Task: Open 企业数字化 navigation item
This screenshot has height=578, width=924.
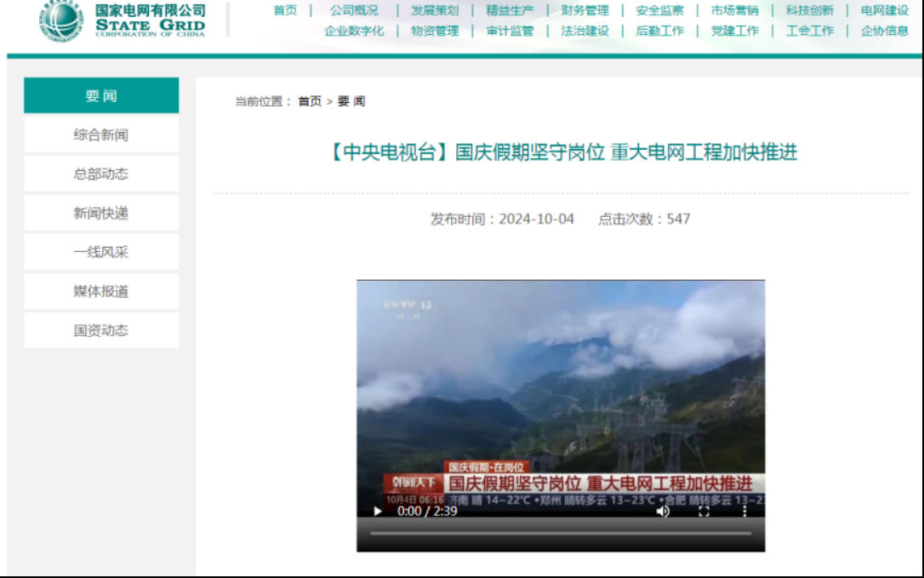Action: pos(354,31)
